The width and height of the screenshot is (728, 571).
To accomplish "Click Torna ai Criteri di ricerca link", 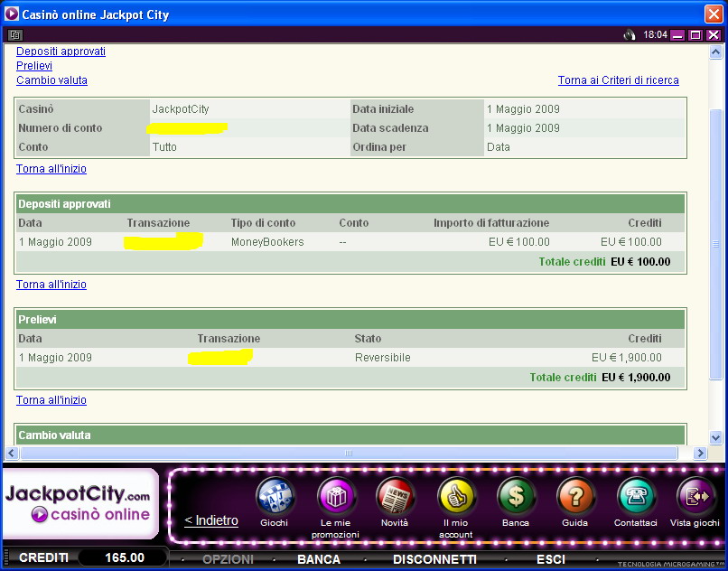I will 618,80.
